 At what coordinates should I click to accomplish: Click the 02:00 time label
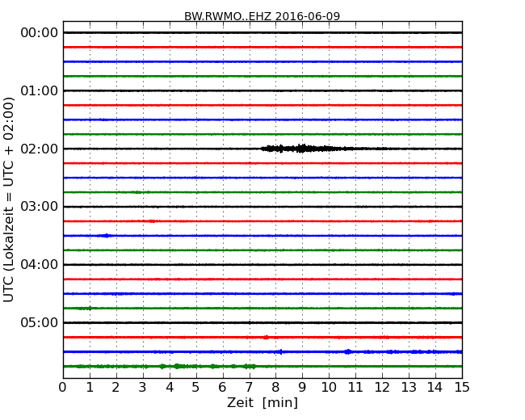40,149
